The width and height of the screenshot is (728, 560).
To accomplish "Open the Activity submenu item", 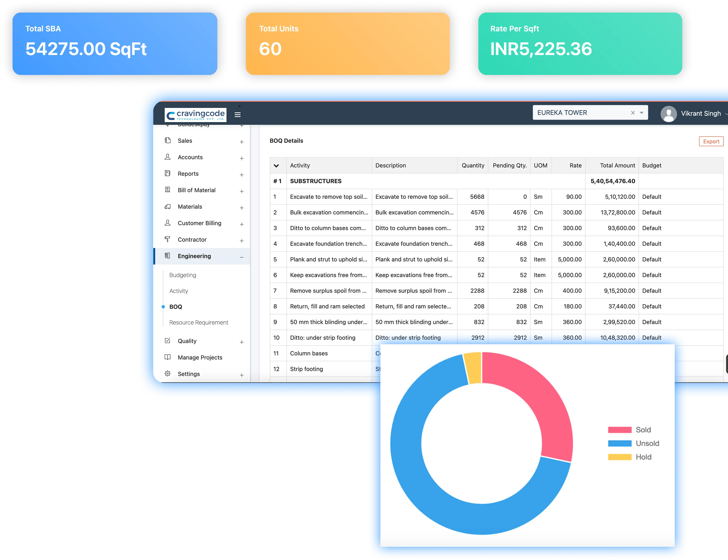I will click(179, 291).
